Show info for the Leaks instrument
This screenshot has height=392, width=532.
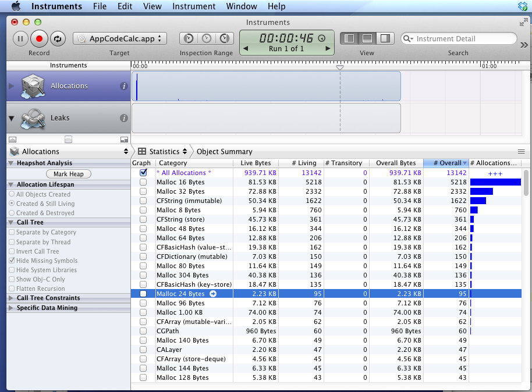124,118
